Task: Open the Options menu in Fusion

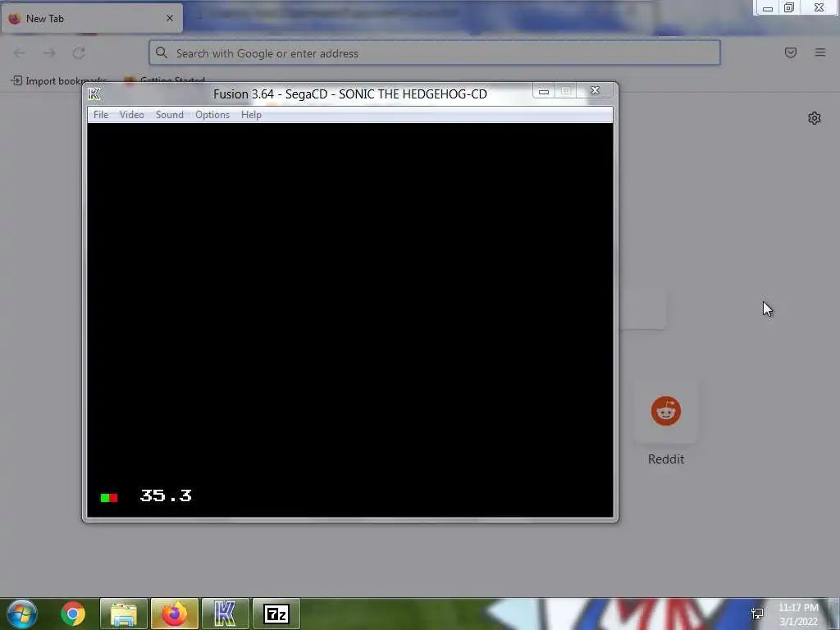Action: [212, 115]
